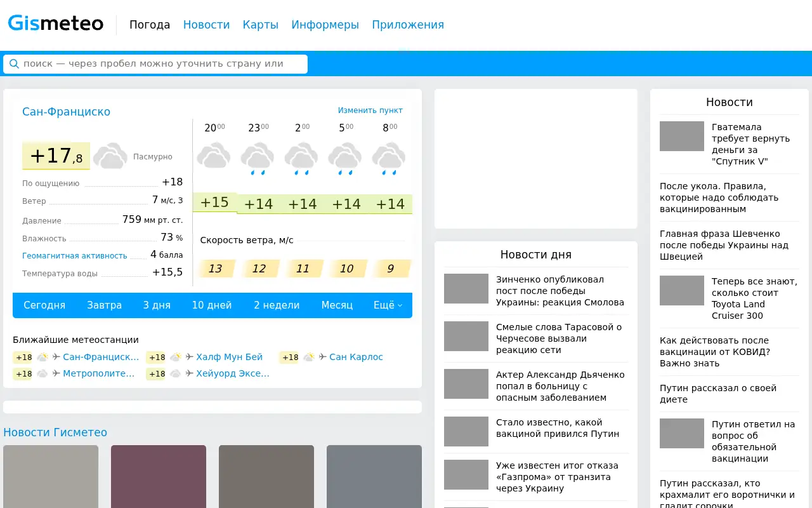Open the Погода menu item
The height and width of the screenshot is (508, 812).
[150, 25]
